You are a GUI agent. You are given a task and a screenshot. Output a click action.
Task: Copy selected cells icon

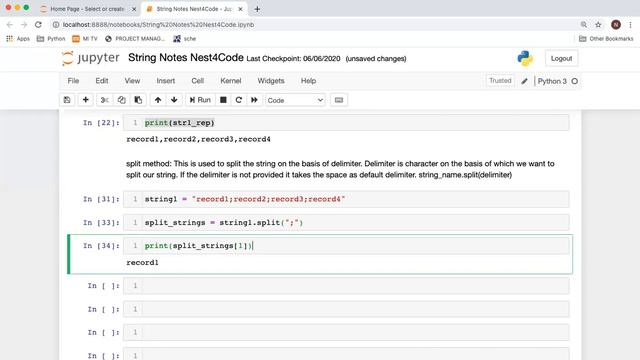pos(121,100)
